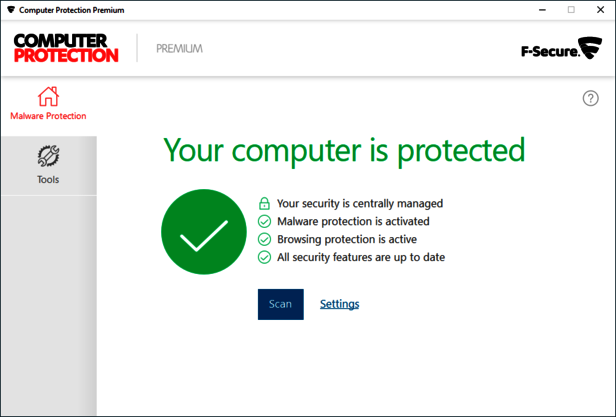This screenshot has height=417, width=616.
Task: Close the Computer Protection Premium window
Action: point(599,10)
